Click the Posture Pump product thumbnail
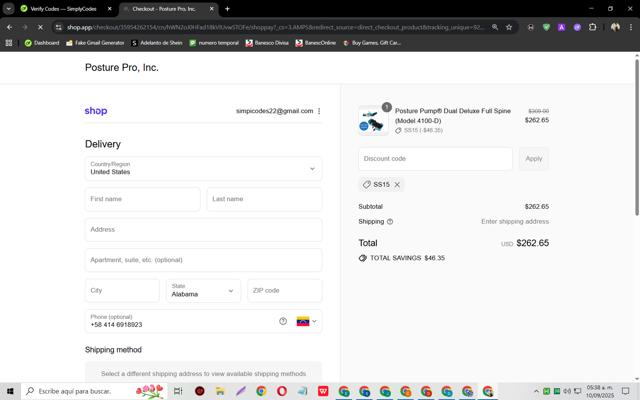This screenshot has height=400, width=640. tap(373, 120)
